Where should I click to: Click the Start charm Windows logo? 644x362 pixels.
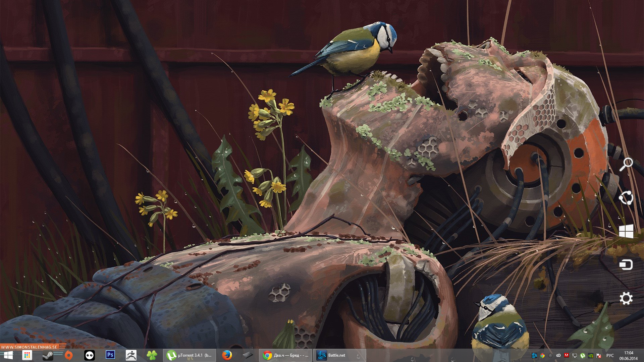point(626,231)
